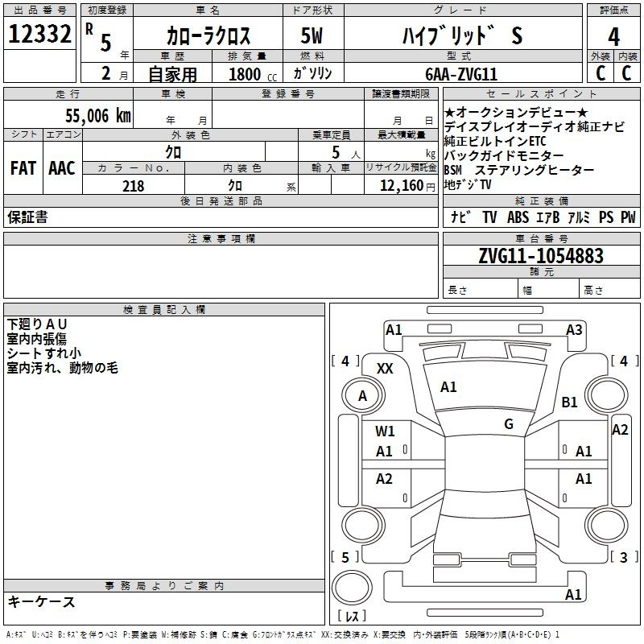Click the overall evaluation score 4
This screenshot has height=644, width=644.
pos(613,36)
